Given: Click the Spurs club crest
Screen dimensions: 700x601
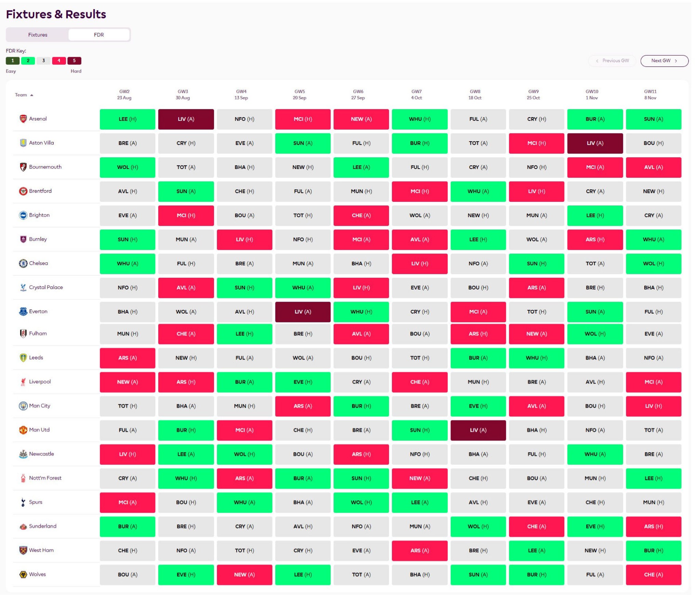Looking at the screenshot, I should tap(23, 502).
